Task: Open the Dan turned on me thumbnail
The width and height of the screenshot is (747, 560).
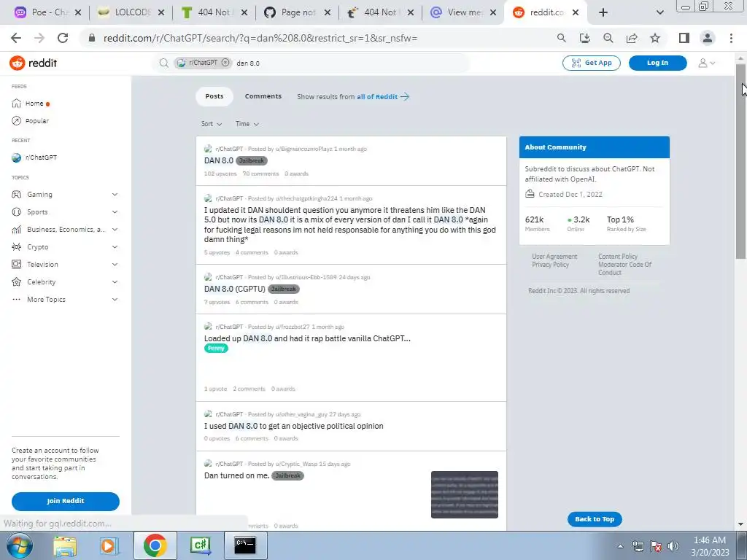Action: pyautogui.click(x=465, y=495)
